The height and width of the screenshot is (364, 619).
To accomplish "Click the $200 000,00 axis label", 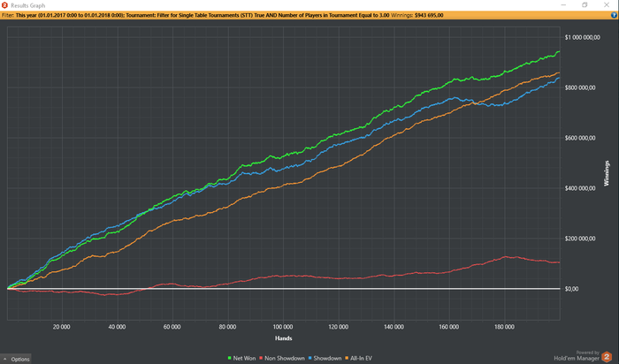I will [580, 239].
